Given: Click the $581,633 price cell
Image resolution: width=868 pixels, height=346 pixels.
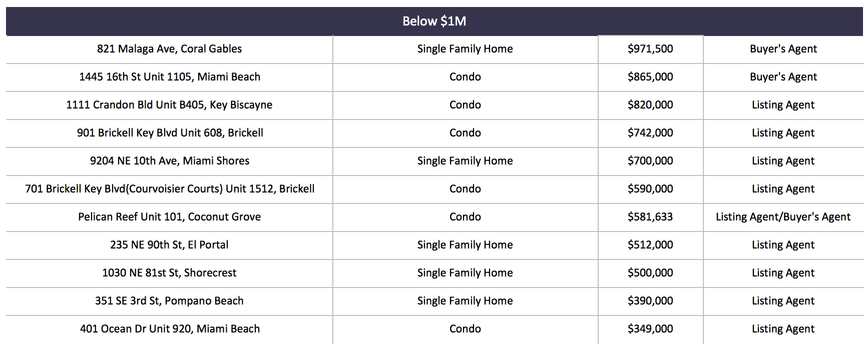Looking at the screenshot, I should (x=650, y=217).
